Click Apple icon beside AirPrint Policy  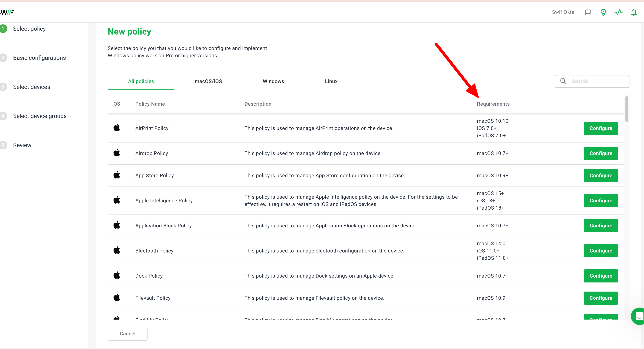pyautogui.click(x=117, y=128)
